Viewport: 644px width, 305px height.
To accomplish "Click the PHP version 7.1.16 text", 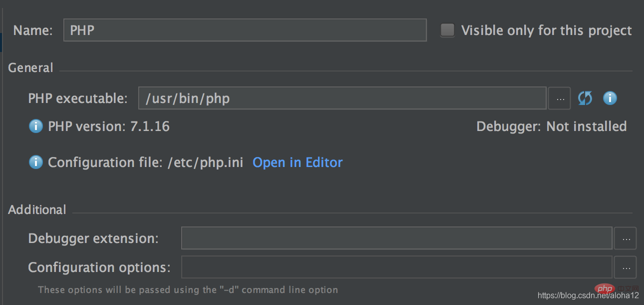I will (109, 126).
